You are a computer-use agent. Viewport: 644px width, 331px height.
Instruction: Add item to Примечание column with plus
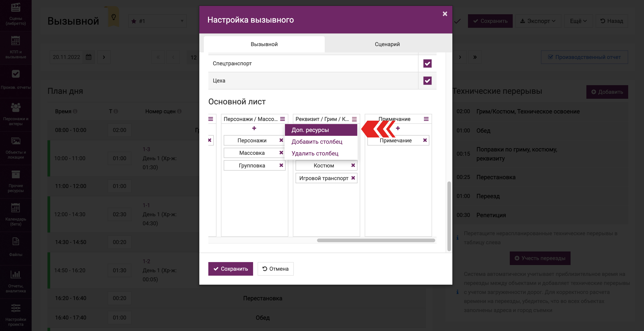click(x=398, y=128)
